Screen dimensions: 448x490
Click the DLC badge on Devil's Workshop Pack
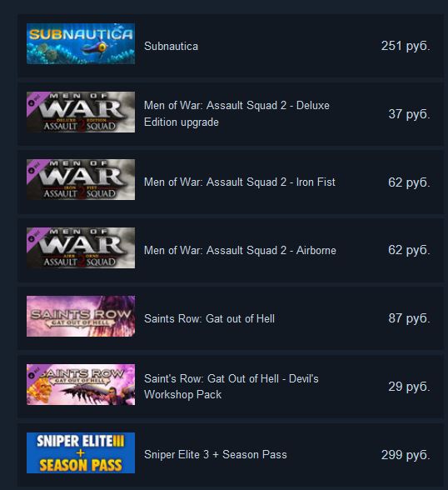point(34,372)
